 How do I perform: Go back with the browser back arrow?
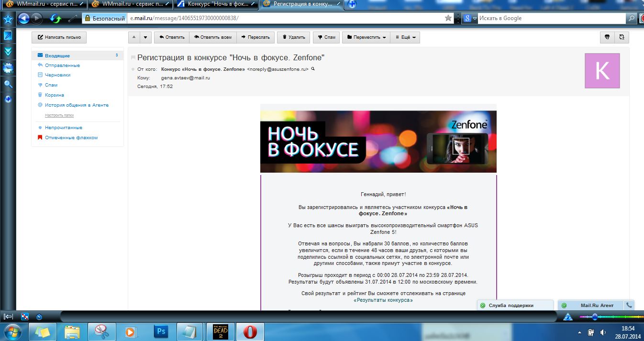[x=24, y=19]
